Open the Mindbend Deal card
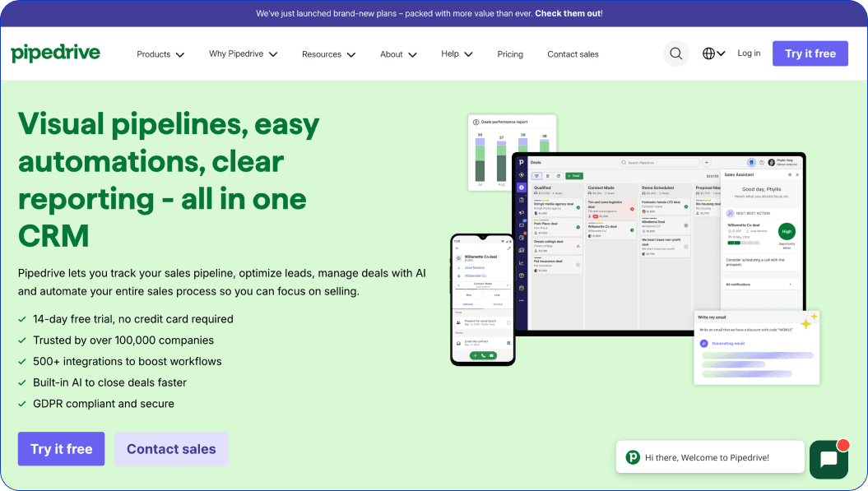Screen dimensions: 868x491 pos(666,226)
